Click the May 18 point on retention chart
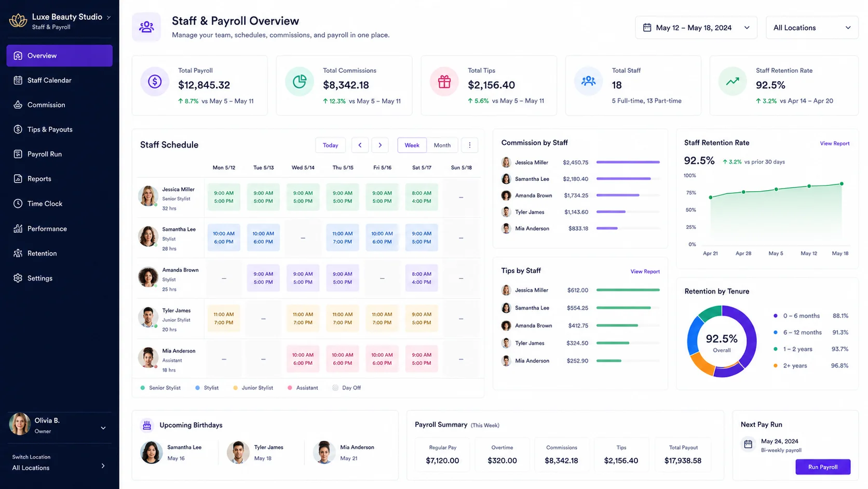Screen dimensions: 868x489 pos(842,183)
